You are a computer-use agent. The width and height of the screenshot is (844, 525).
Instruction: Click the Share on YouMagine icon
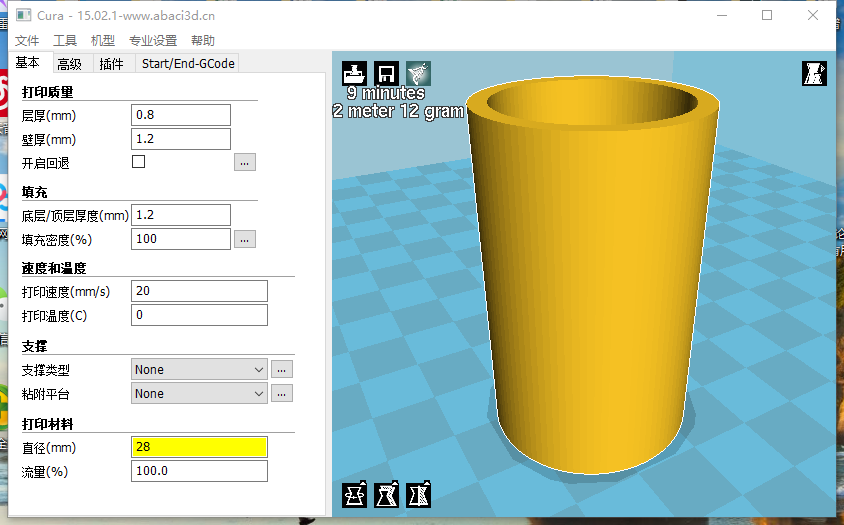418,73
